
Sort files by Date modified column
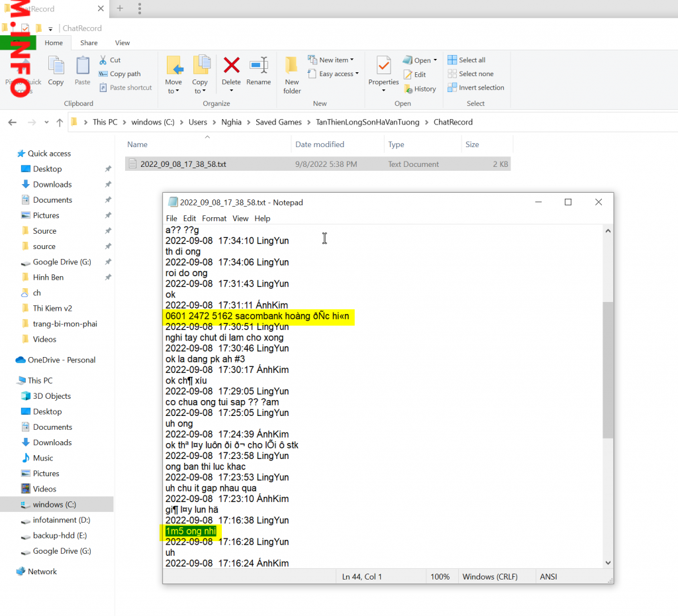coord(320,144)
